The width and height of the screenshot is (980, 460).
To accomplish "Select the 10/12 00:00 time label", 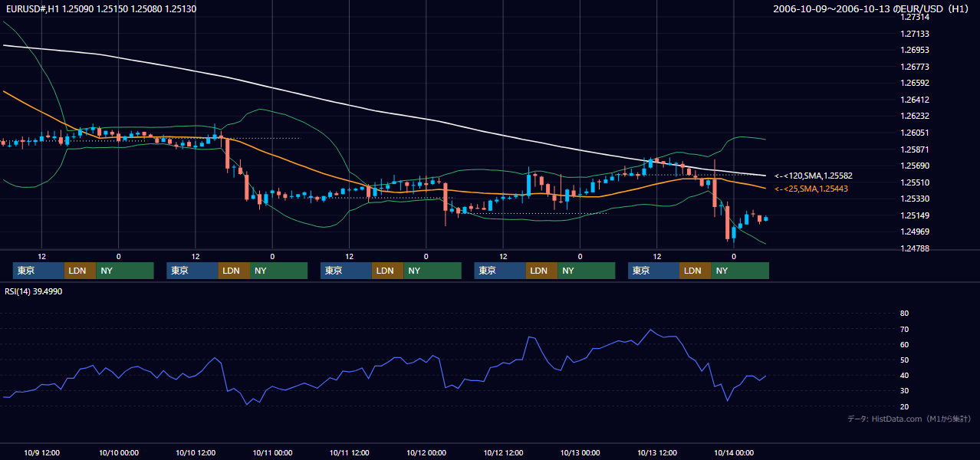I will click(426, 452).
